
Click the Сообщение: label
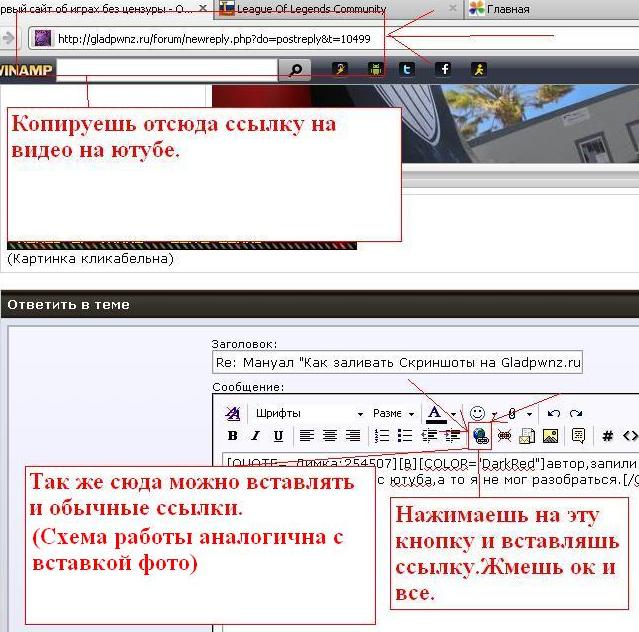248,387
